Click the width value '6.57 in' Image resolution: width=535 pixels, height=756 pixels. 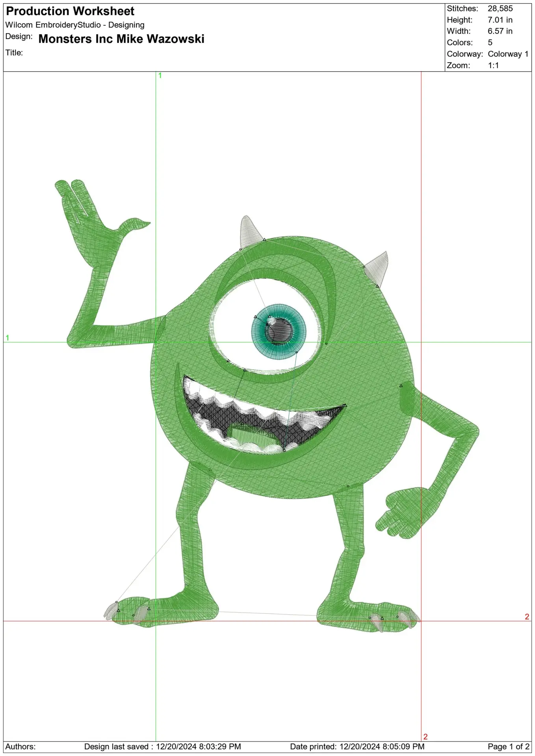(x=500, y=31)
